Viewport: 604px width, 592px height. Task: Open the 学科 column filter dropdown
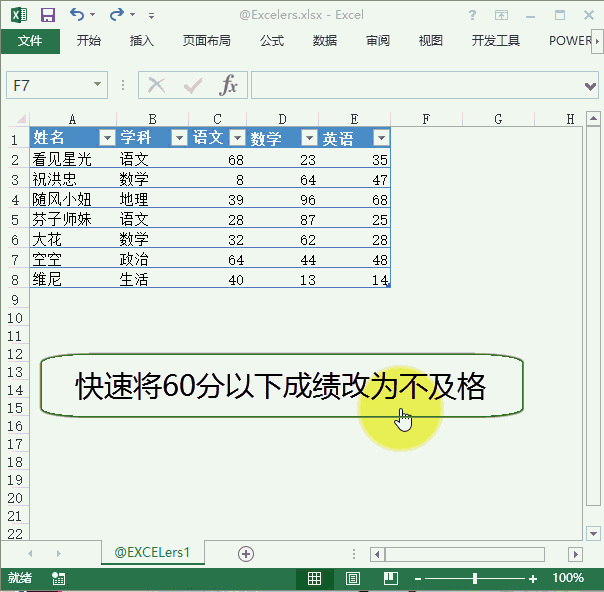point(179,139)
